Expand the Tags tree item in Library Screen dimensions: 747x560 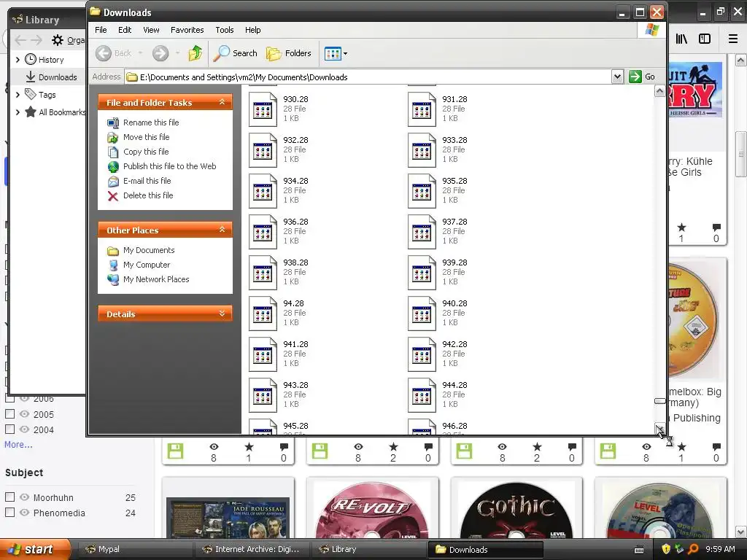pyautogui.click(x=18, y=95)
